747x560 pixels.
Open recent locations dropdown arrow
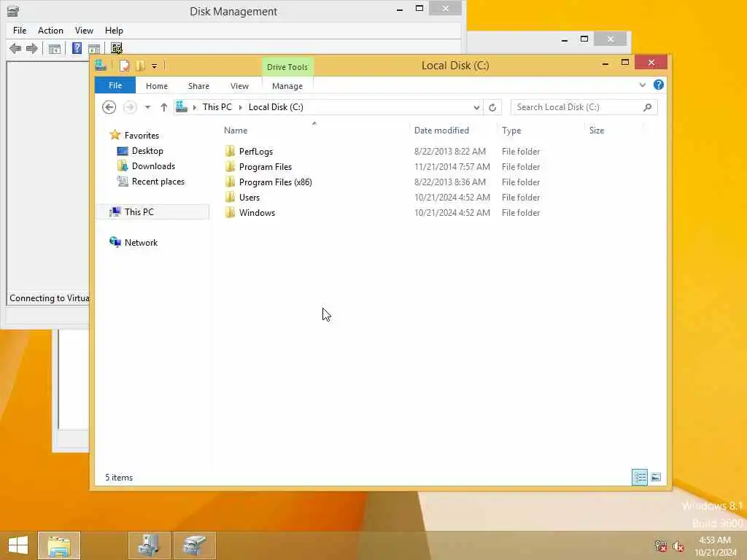coord(147,107)
